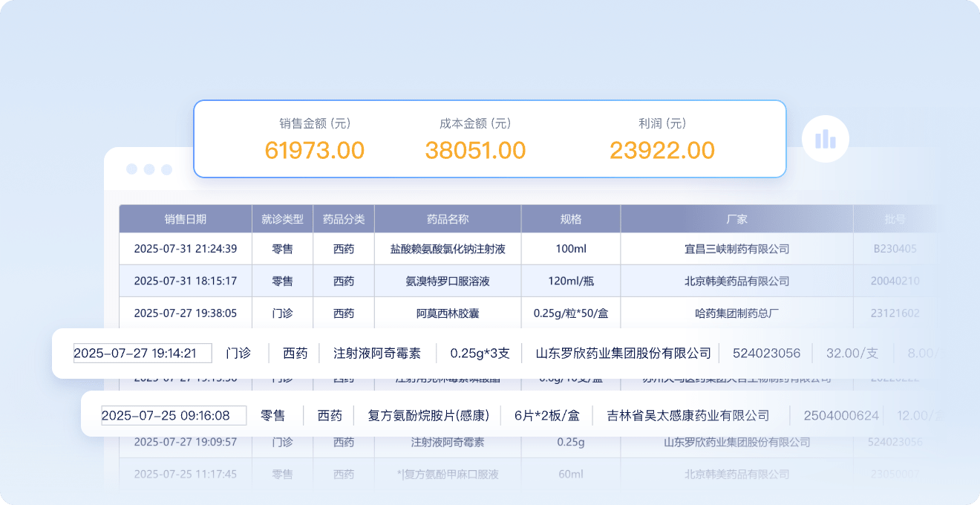980x505 pixels.
Task: Select the 阿莫西林胶囊 table cell
Action: pos(448,313)
